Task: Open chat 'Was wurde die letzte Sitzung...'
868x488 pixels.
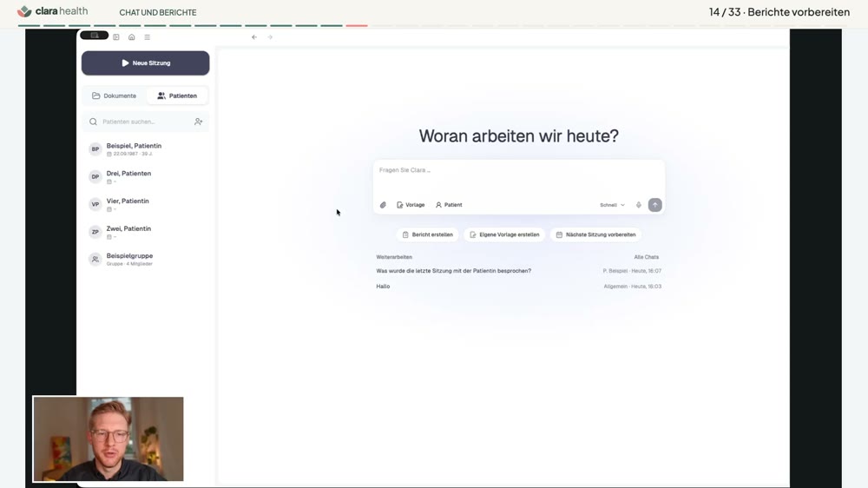Action: pos(453,271)
